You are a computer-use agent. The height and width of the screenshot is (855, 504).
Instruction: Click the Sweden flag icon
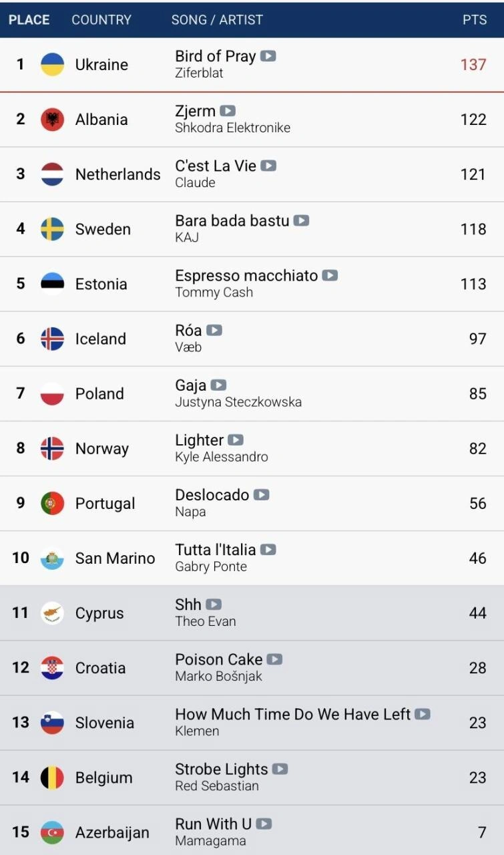pyautogui.click(x=52, y=229)
